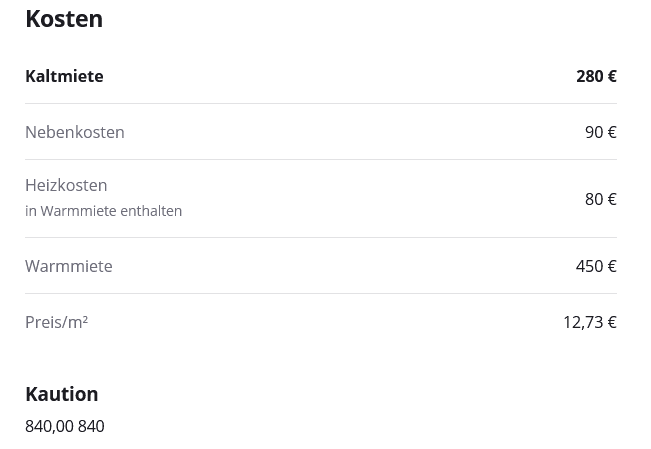Select the Preis/m² label
Viewport: 651px width, 449px height.
[x=56, y=322]
